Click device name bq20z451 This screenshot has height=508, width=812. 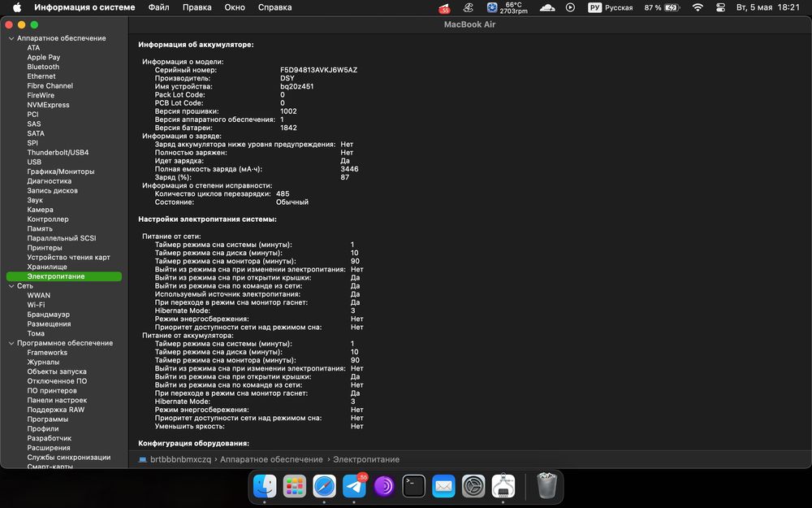coord(296,87)
